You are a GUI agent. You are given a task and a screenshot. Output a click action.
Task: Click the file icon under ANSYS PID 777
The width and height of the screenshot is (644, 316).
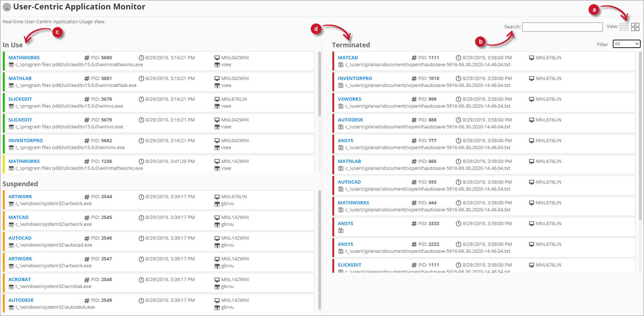pyautogui.click(x=341, y=148)
